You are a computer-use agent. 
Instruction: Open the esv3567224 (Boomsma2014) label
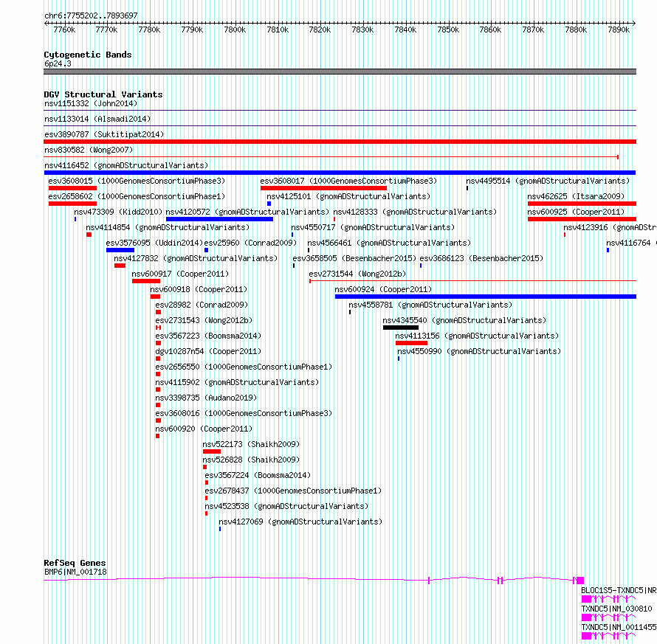[x=258, y=475]
